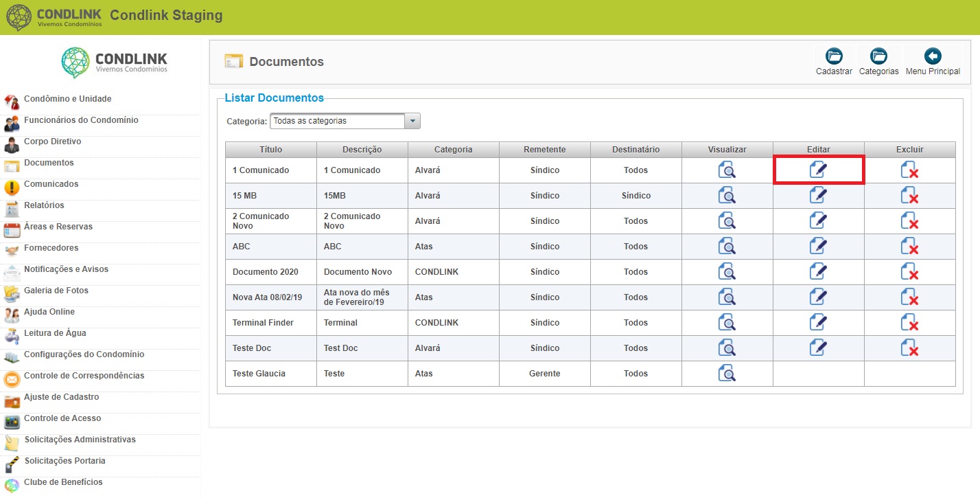This screenshot has height=498, width=980.
Task: Open the Cadastrar folder icon
Action: tap(834, 56)
